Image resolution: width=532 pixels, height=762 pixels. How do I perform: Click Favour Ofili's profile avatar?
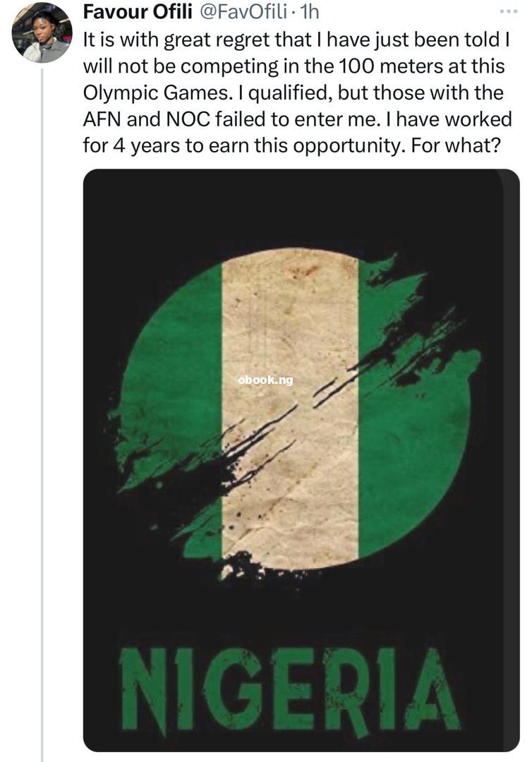tap(42, 34)
